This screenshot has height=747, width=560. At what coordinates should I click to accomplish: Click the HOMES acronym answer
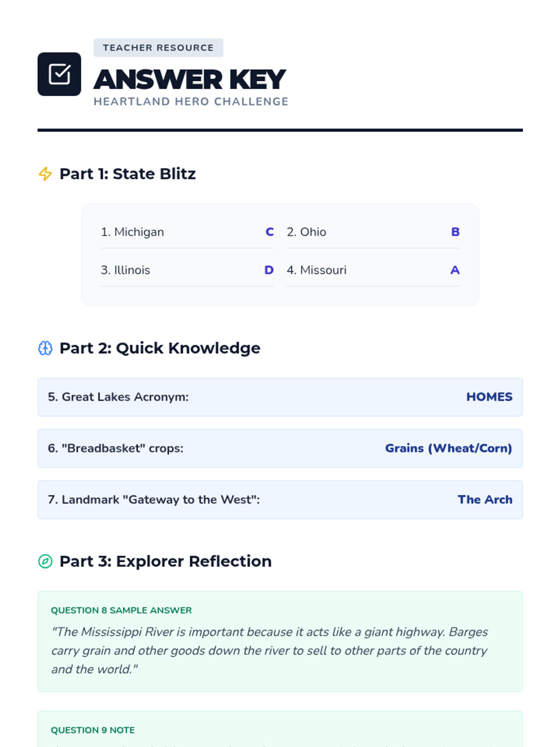(x=489, y=397)
